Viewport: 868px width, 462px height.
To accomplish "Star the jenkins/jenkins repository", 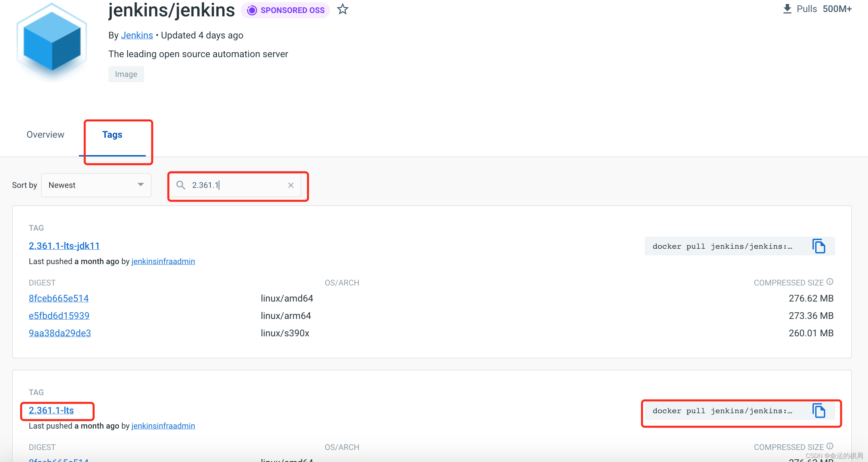I will [x=342, y=9].
